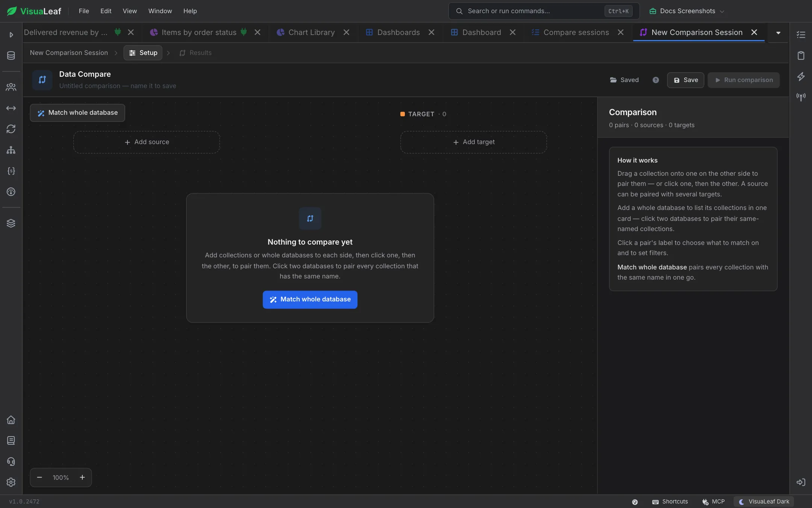Click the play arrow icon at sidebar top

[x=11, y=35]
